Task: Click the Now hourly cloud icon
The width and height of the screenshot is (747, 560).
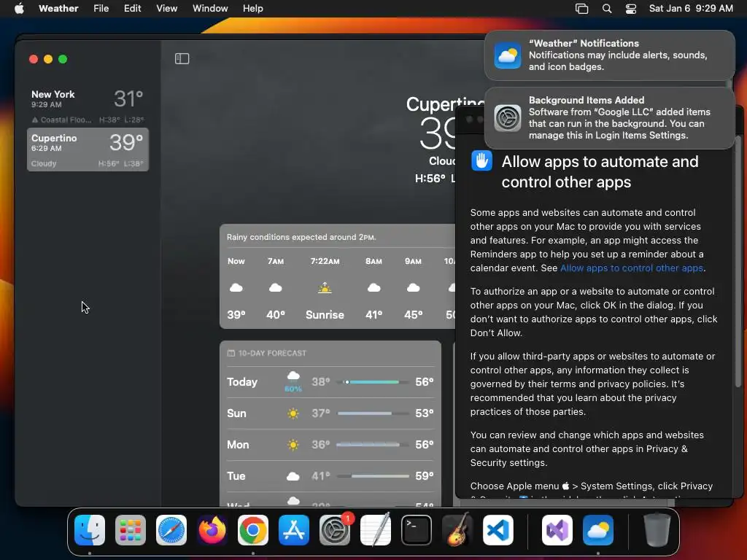Action: [236, 287]
